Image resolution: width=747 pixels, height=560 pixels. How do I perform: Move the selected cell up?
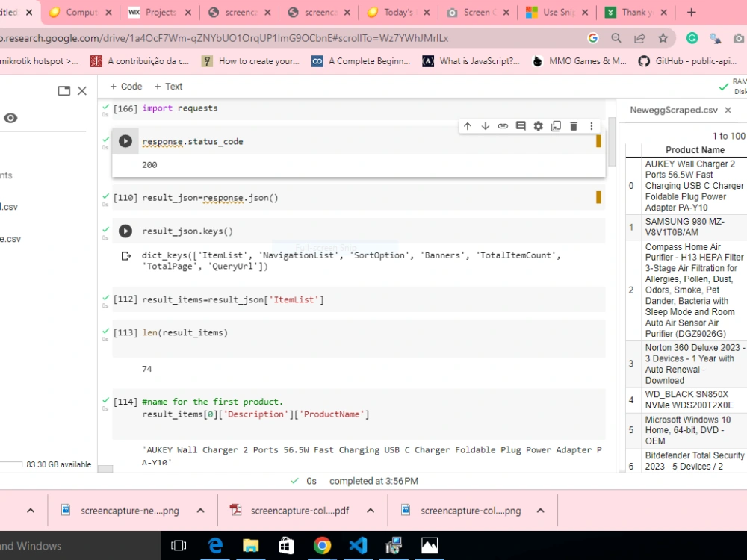pyautogui.click(x=468, y=126)
